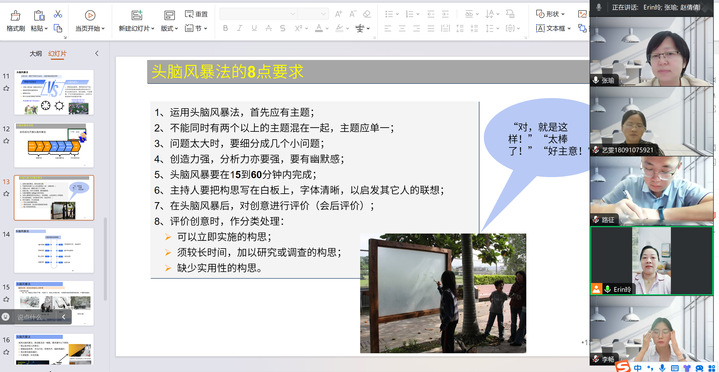Viewport: 719px width, 372px height.
Task: Start slideshow with 当页开始 play icon
Action: click(x=90, y=15)
